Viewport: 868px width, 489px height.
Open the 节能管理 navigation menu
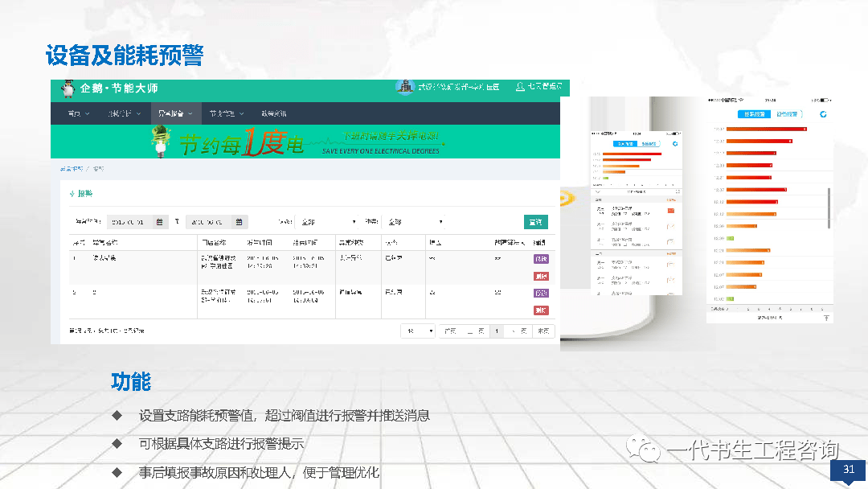pyautogui.click(x=227, y=113)
